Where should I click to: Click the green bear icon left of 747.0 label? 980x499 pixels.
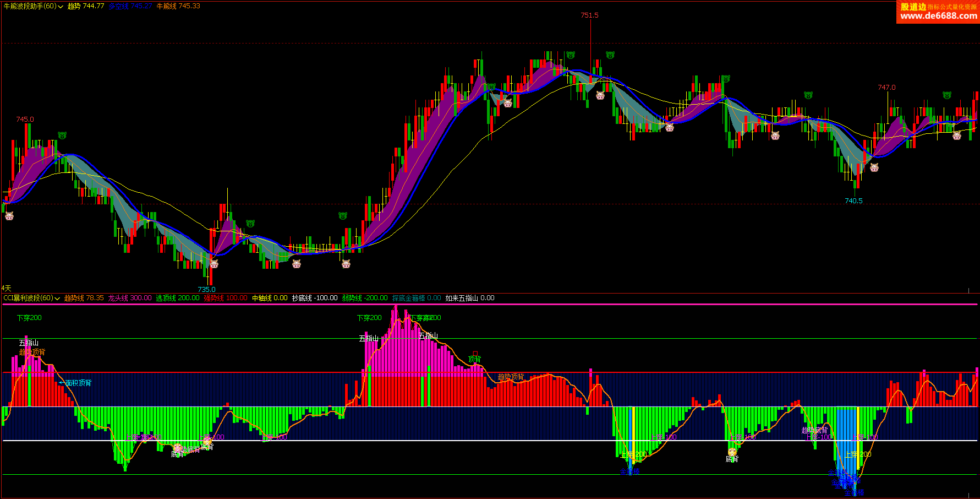click(x=808, y=95)
